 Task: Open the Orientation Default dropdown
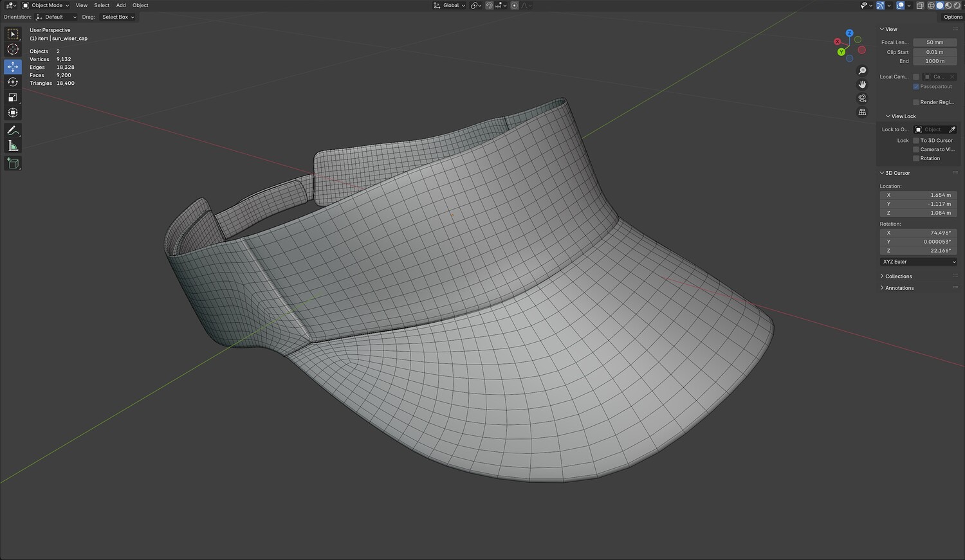[x=56, y=17]
